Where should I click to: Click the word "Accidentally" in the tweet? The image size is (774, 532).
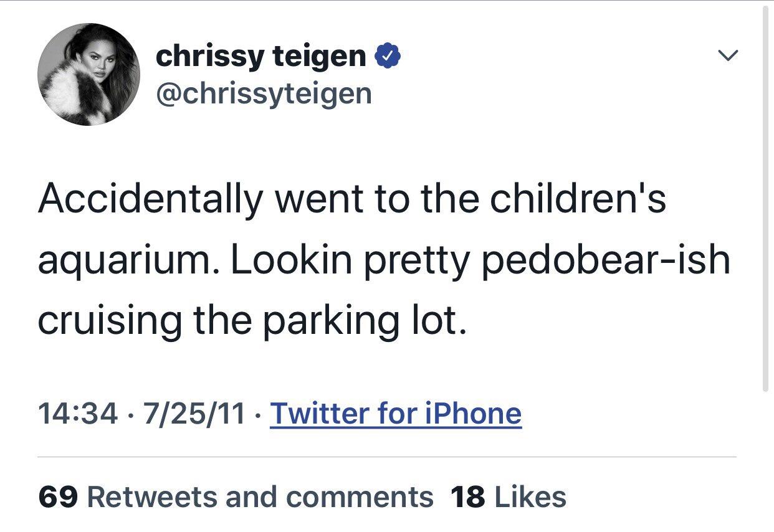tap(151, 200)
